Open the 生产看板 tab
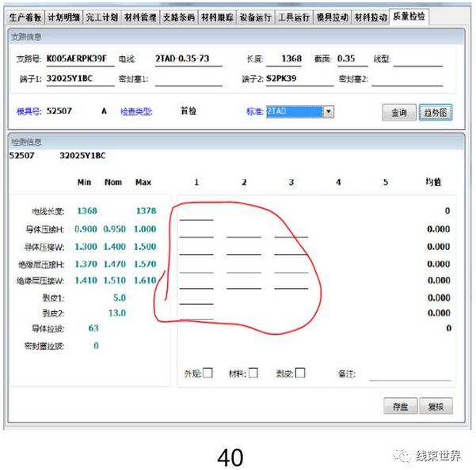476x470 pixels. (25, 17)
